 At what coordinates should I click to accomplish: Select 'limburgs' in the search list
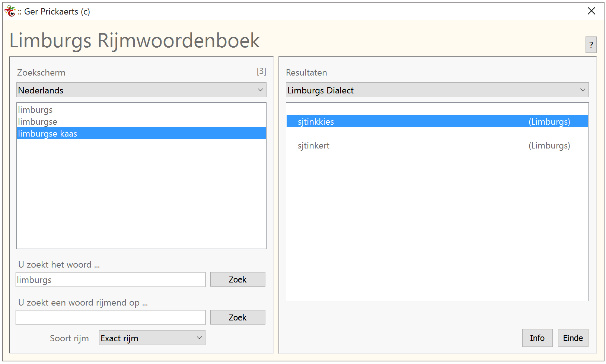(141, 110)
